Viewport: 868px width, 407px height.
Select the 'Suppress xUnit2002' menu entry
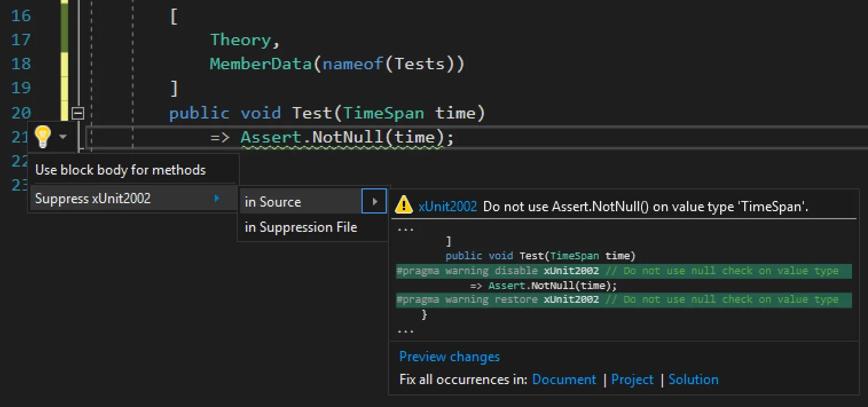tap(93, 199)
